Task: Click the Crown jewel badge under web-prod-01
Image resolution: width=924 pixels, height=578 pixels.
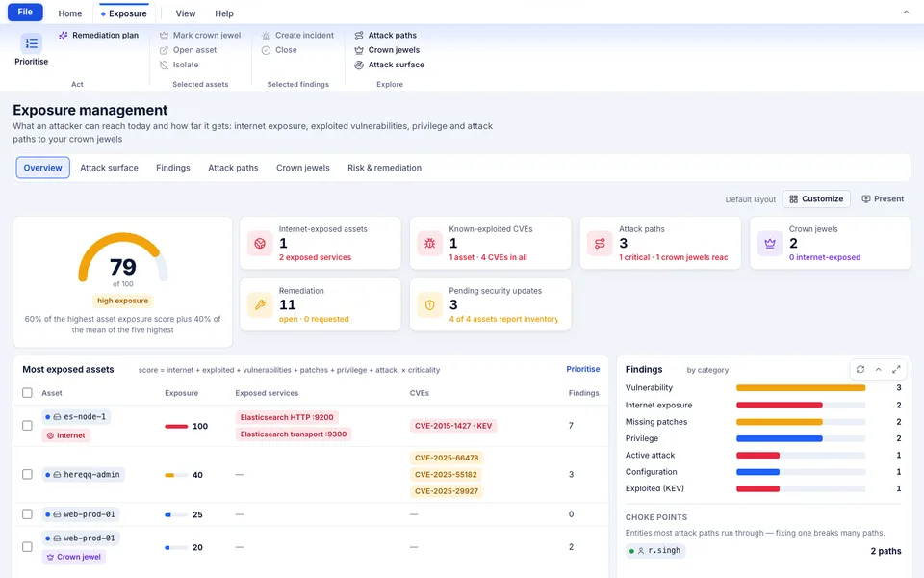Action: (74, 557)
